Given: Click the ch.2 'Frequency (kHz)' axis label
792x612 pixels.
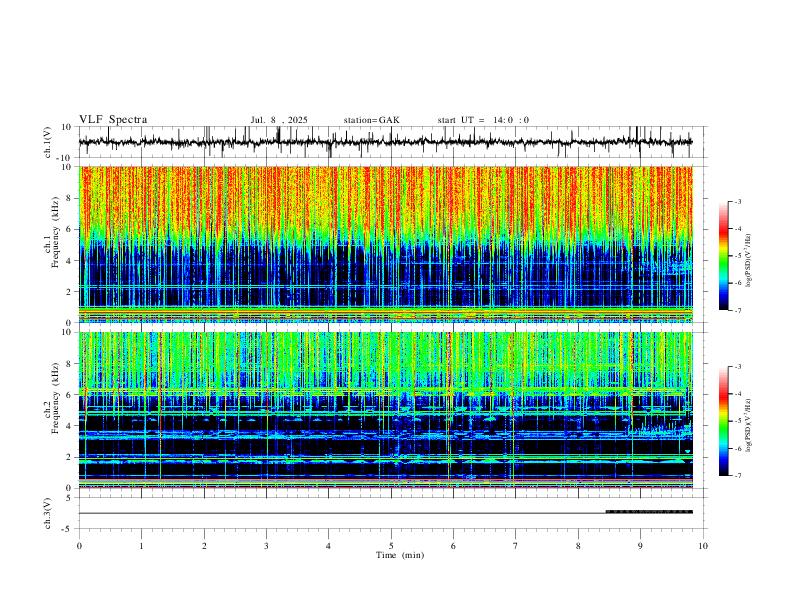Looking at the screenshot, I should tap(55, 398).
